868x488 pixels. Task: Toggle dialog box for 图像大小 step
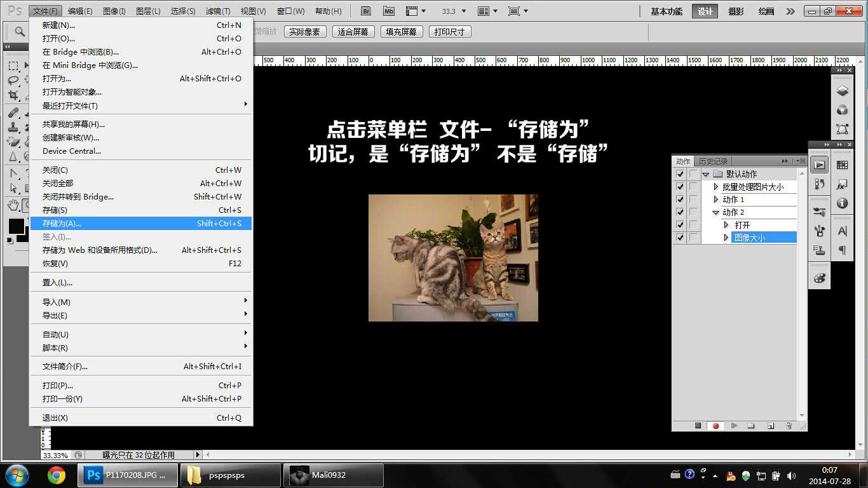tap(693, 238)
